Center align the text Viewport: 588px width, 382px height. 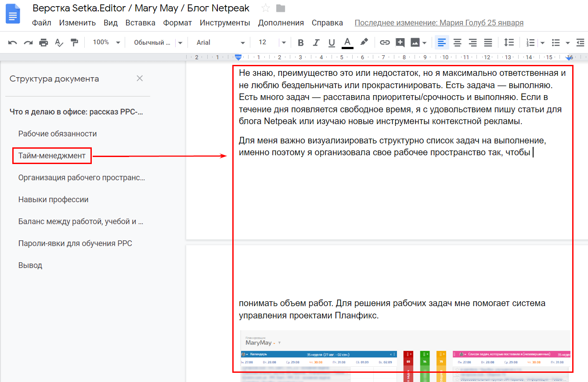tap(458, 43)
